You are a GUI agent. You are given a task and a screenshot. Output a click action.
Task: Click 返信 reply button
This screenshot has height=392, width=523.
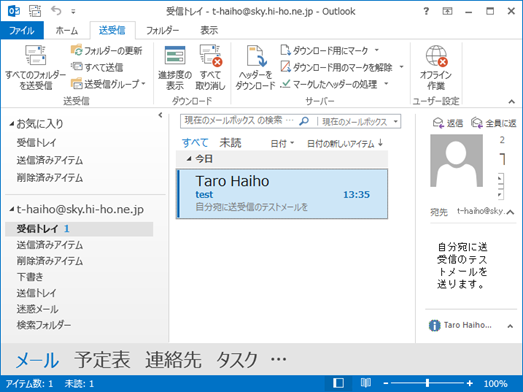click(448, 123)
